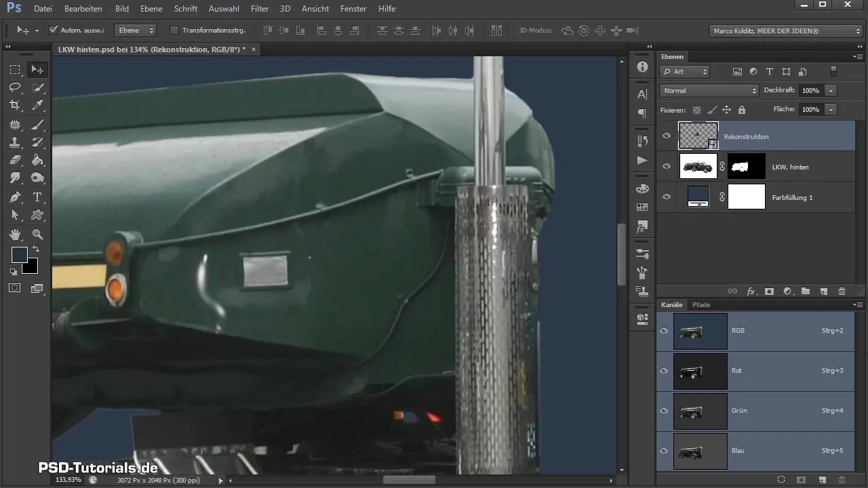Hide the LKW, hinten layer
The height and width of the screenshot is (488, 868).
pyautogui.click(x=667, y=167)
